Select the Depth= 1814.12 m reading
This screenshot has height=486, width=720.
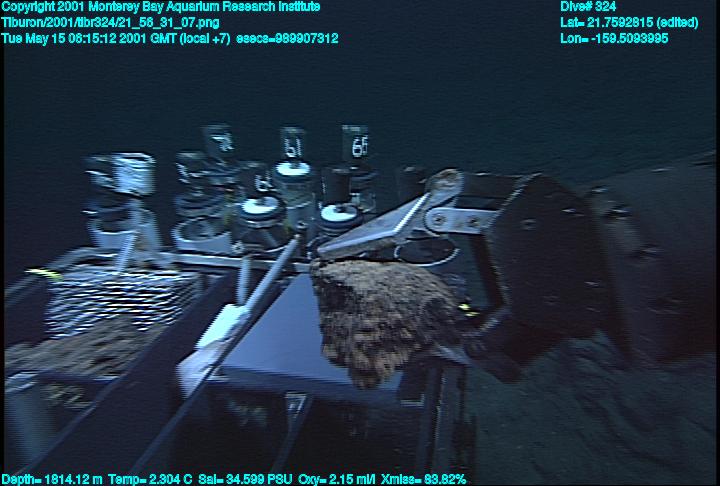pyautogui.click(x=48, y=479)
